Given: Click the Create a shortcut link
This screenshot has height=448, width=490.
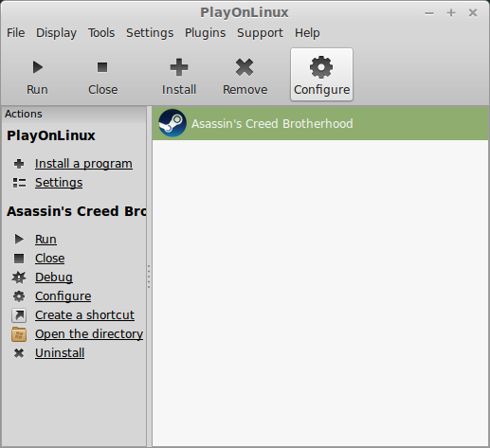Looking at the screenshot, I should 84,315.
